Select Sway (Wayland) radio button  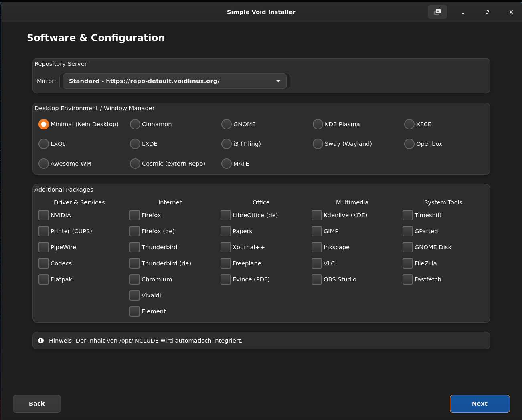(318, 144)
